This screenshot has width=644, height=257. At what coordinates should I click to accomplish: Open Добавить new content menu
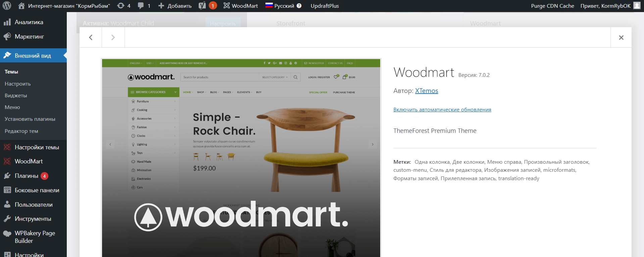(175, 6)
